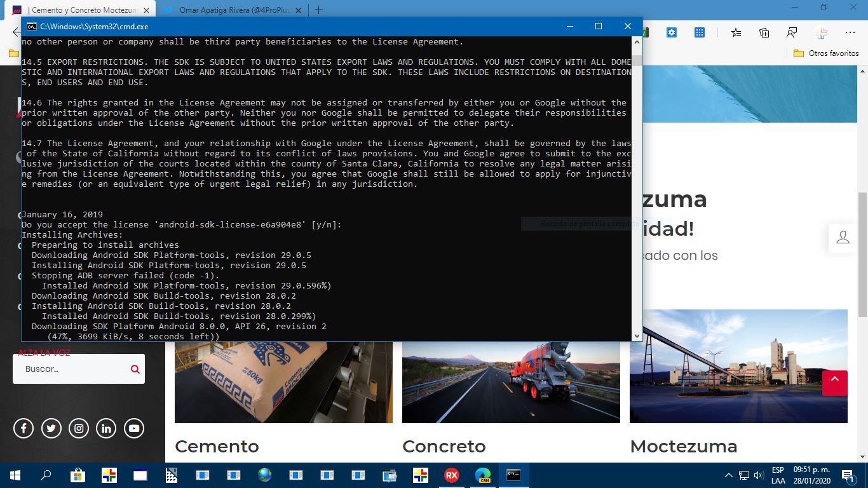The image size is (868, 488).
Task: Open the Edge favorites star list icon
Action: coord(736,32)
